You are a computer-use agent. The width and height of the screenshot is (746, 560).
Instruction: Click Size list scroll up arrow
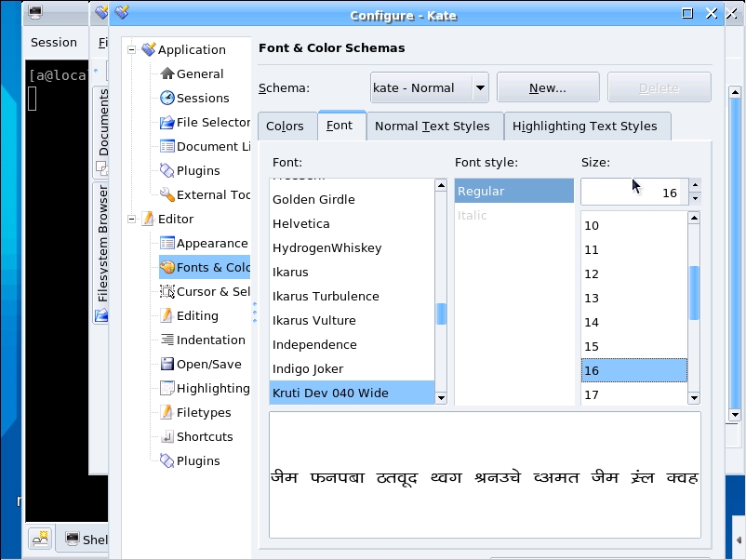click(694, 218)
